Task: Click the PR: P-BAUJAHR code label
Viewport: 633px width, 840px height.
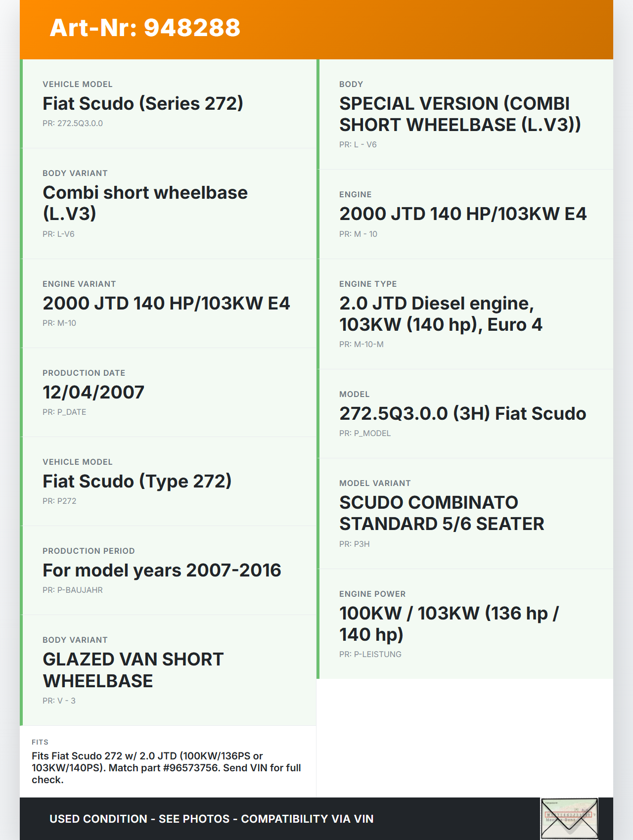Action: point(73,590)
